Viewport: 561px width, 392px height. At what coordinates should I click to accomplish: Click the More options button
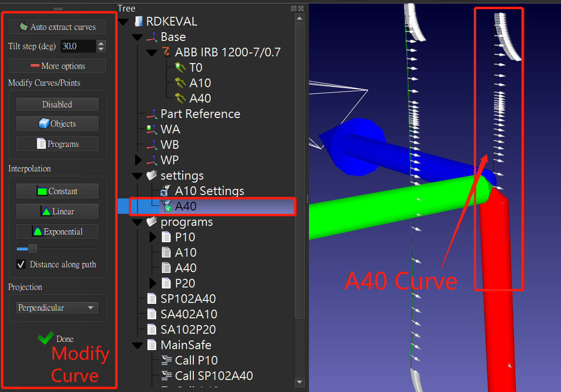[x=57, y=66]
